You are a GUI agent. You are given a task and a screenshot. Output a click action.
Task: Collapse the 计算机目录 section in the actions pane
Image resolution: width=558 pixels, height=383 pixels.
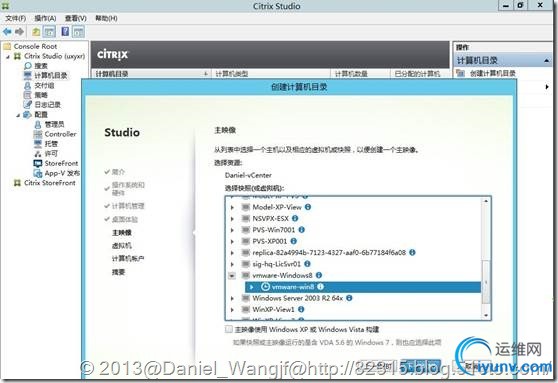(x=546, y=61)
